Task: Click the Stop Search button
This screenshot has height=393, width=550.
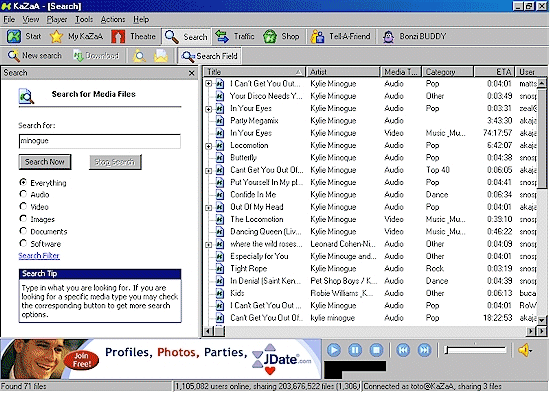Action: click(x=115, y=162)
